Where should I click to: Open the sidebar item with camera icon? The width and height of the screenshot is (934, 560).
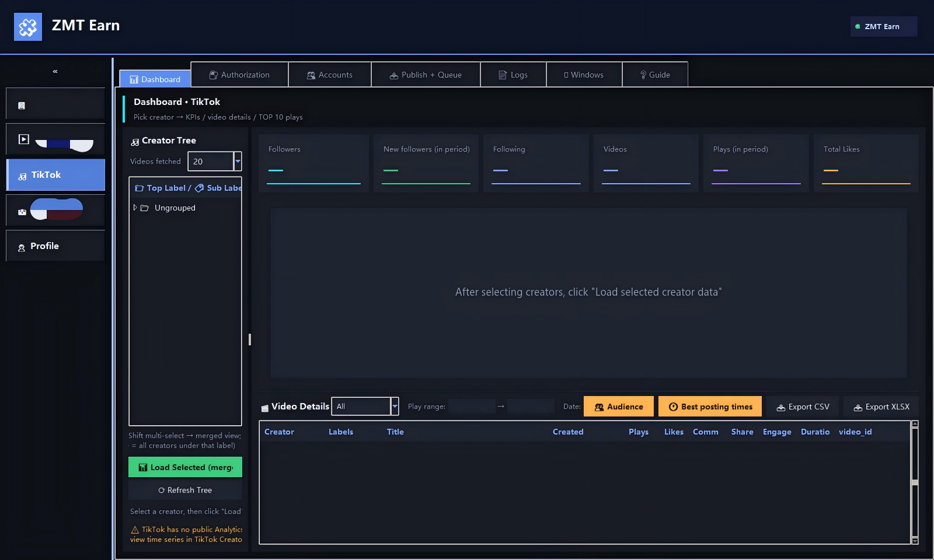55,211
